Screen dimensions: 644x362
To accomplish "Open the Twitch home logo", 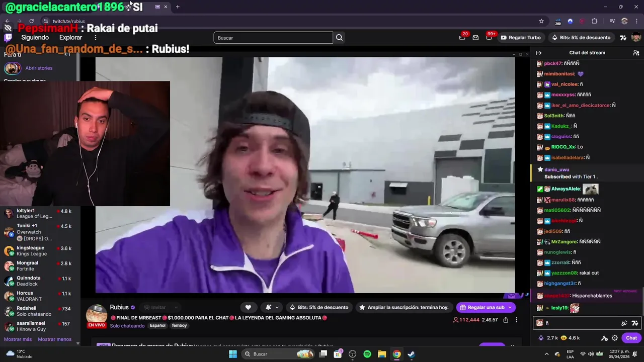I will [x=8, y=38].
